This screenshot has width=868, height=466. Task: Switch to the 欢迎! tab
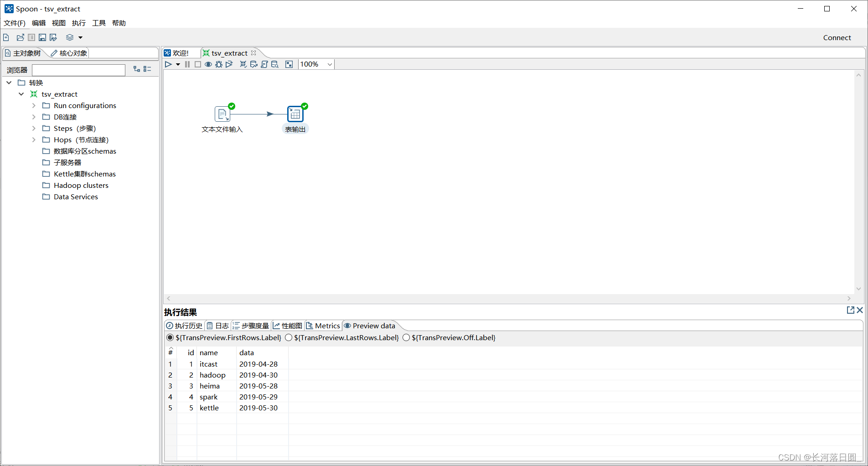pyautogui.click(x=177, y=53)
